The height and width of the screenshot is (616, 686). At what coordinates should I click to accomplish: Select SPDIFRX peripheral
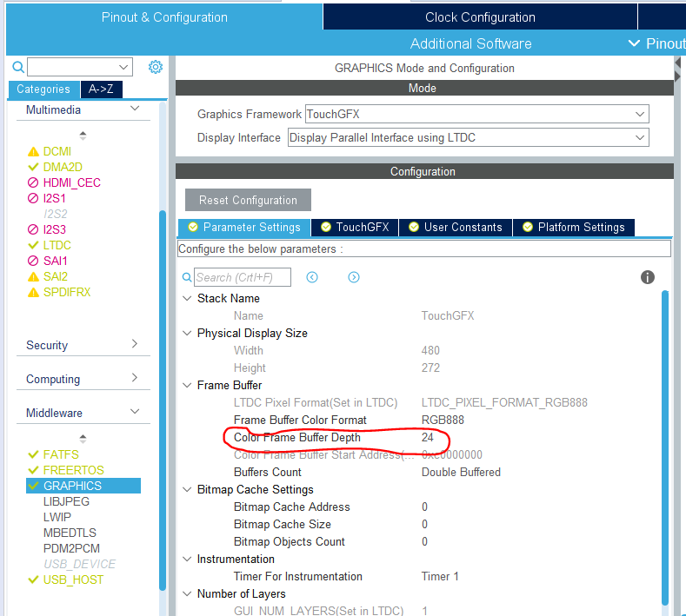(x=66, y=293)
